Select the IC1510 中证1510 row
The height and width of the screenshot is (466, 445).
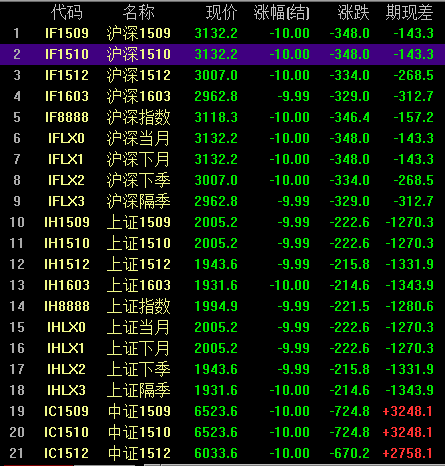[x=222, y=432]
